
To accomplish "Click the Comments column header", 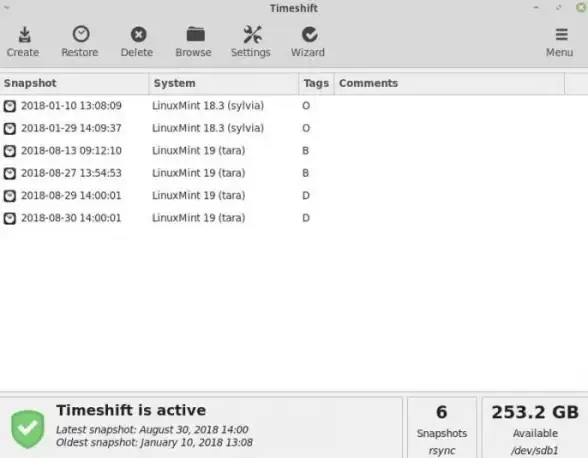I will coord(449,83).
